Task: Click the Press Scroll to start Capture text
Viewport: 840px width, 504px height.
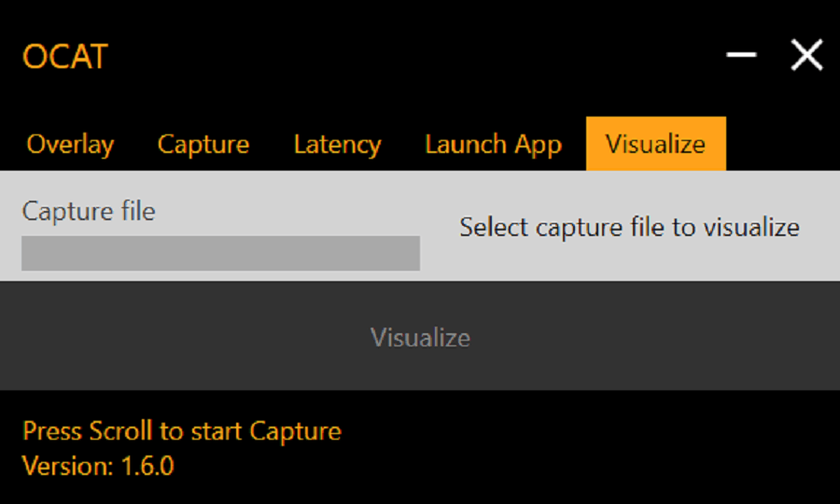Action: pyautogui.click(x=182, y=431)
